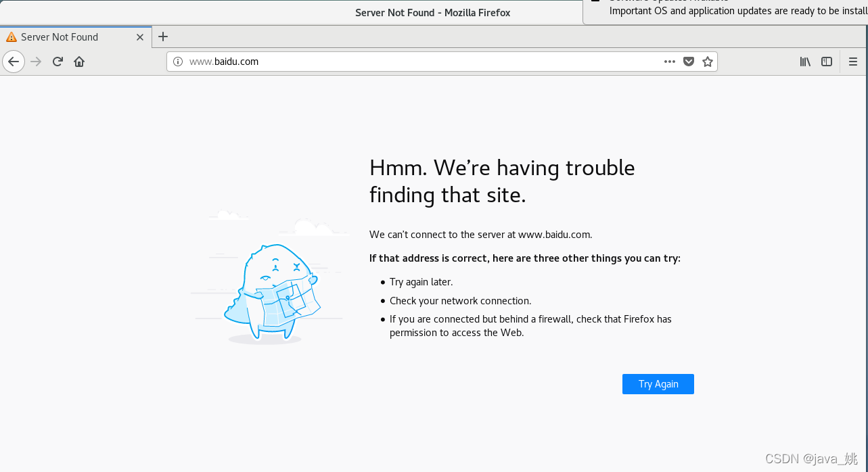868x472 pixels.
Task: Click the firewall permission bullet text
Action: (530, 326)
